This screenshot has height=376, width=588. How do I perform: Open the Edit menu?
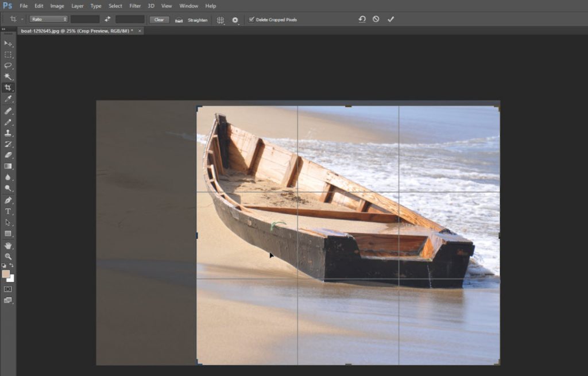click(39, 6)
